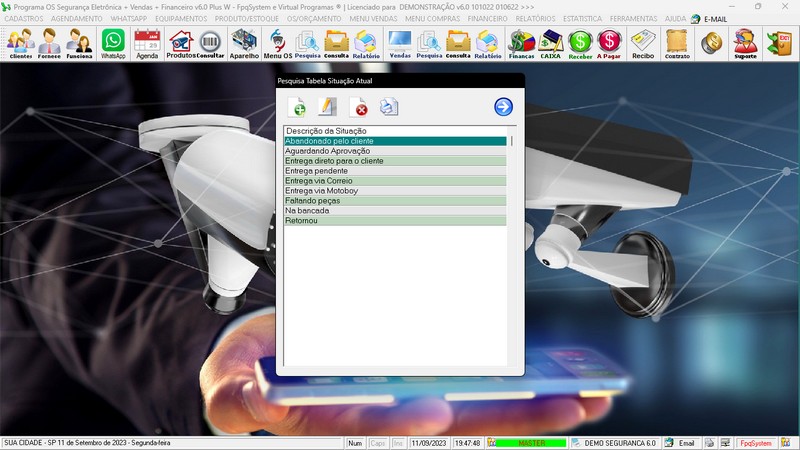Click the Email button in status bar
800x450 pixels.
click(681, 443)
